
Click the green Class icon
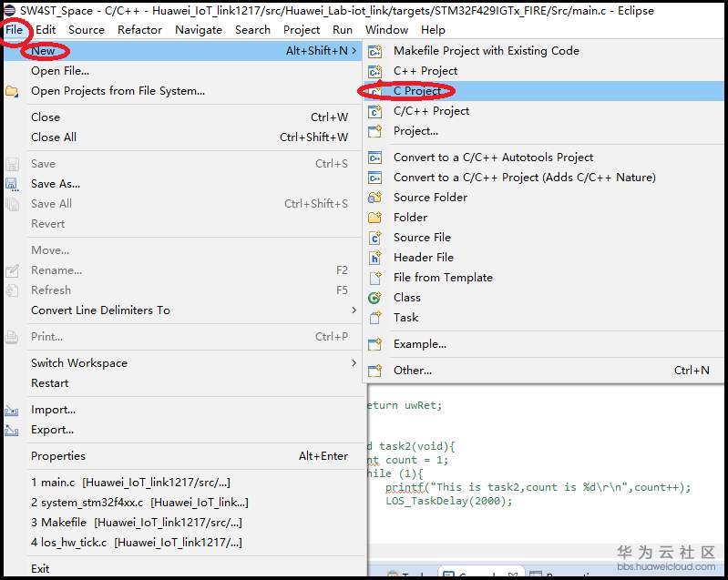click(x=374, y=298)
